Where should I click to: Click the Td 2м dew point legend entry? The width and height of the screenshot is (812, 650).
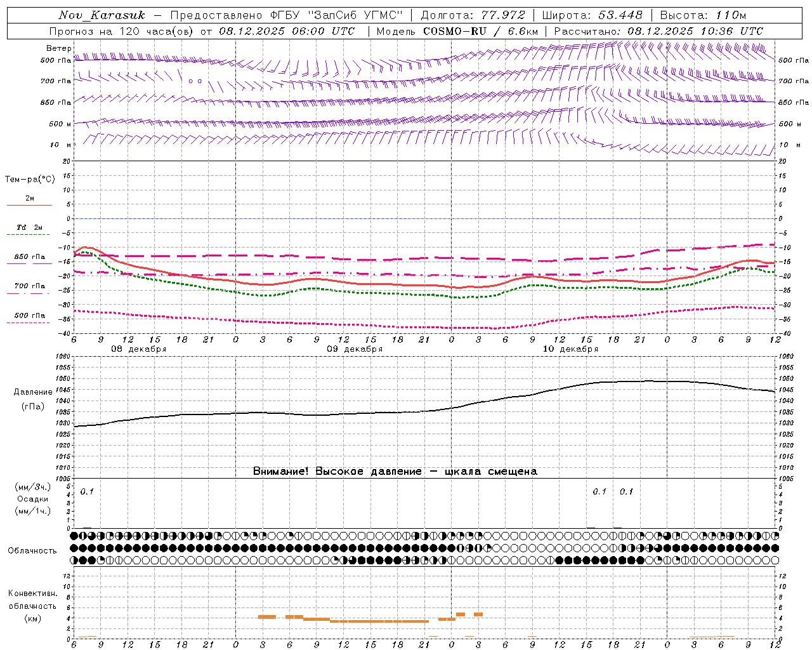(x=30, y=227)
